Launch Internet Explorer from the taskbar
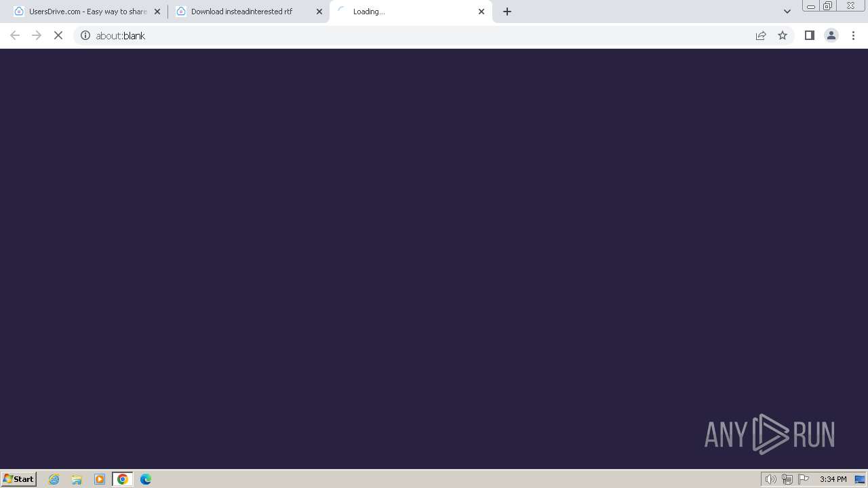The image size is (868, 488). tap(54, 479)
